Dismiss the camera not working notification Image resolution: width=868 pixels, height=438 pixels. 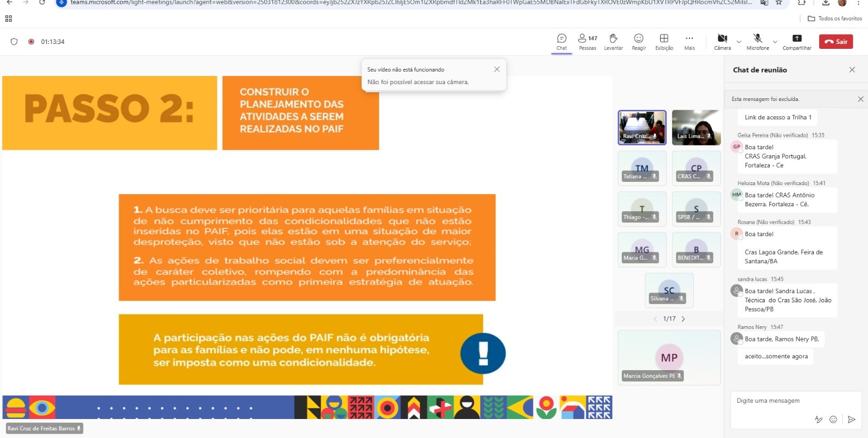(496, 69)
